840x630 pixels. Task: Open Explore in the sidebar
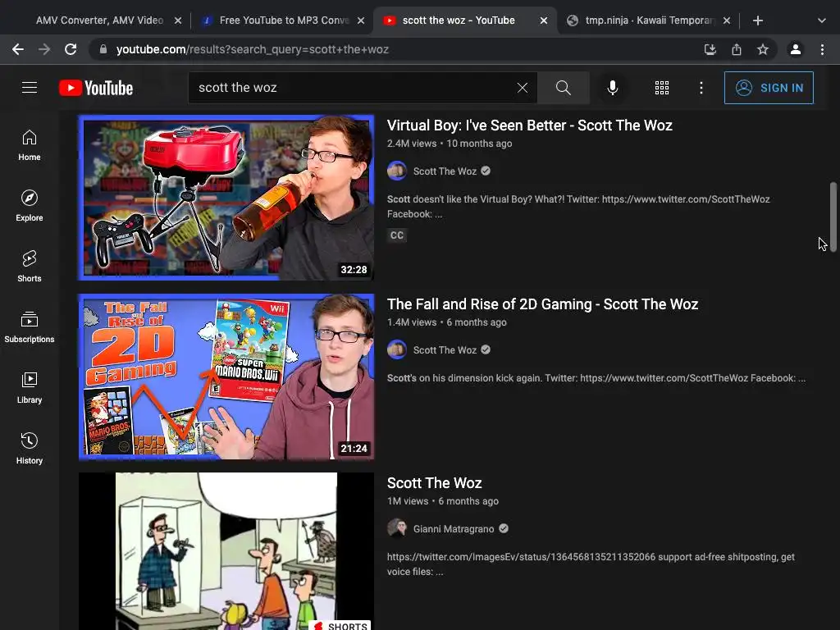(30, 206)
